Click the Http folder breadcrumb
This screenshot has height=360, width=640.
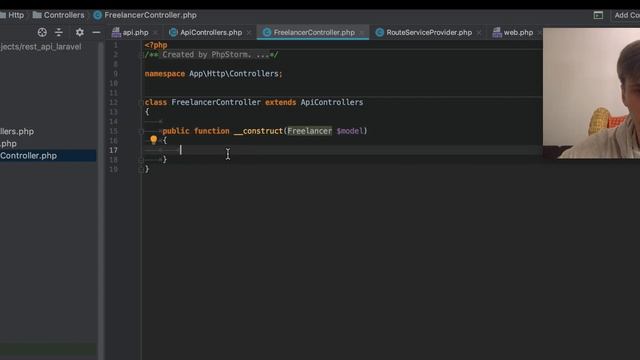click(12, 15)
